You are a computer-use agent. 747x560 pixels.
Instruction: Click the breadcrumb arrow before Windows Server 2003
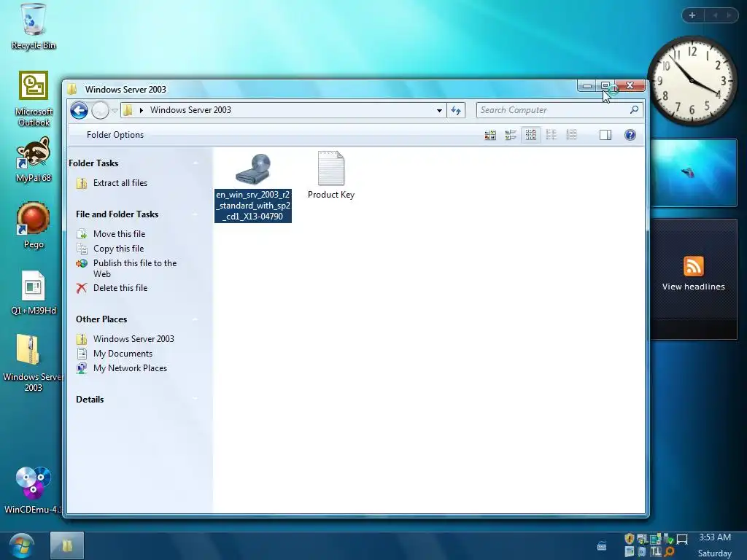tap(142, 111)
